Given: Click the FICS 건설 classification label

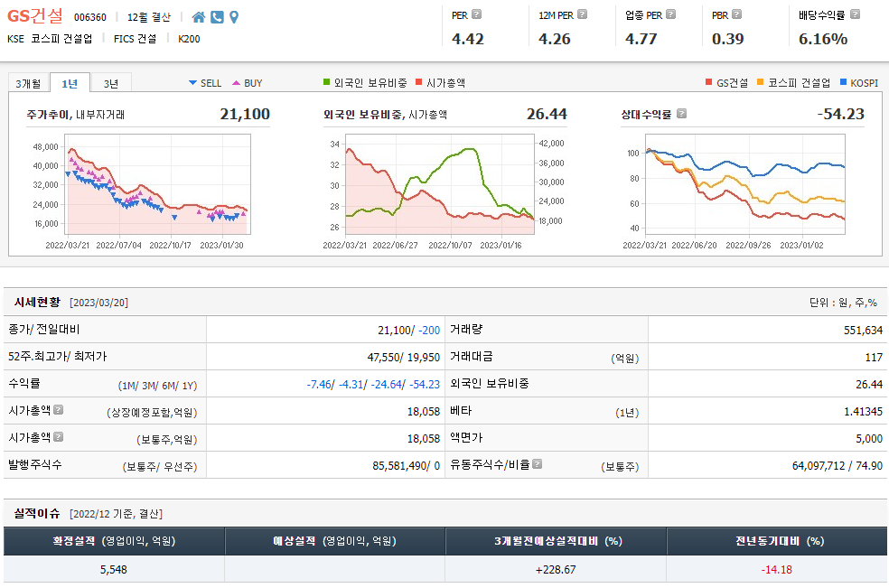Looking at the screenshot, I should point(135,39).
